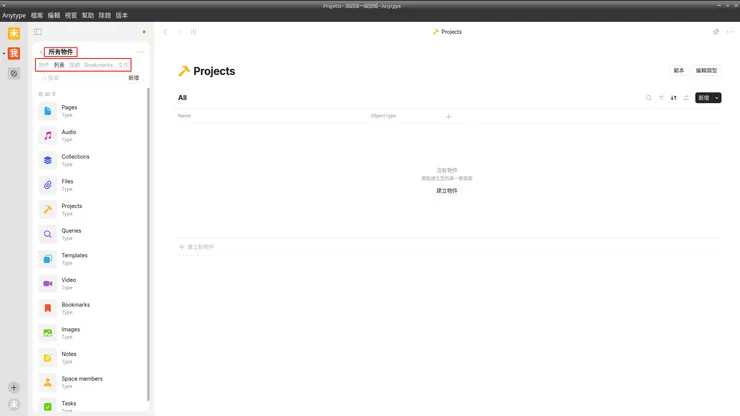This screenshot has width=740, height=416.
Task: Open the profile avatar at the bottom left
Action: [x=14, y=404]
